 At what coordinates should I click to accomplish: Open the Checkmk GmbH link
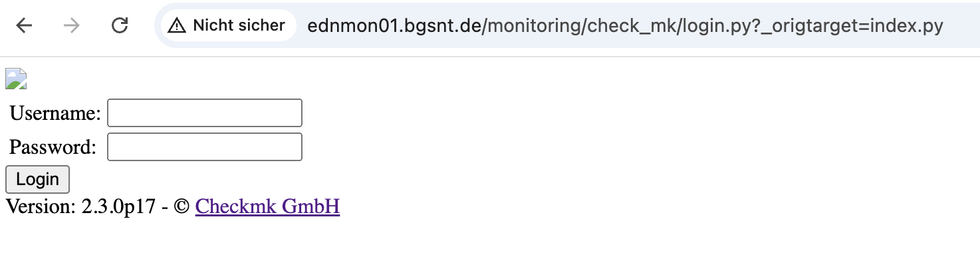[267, 206]
